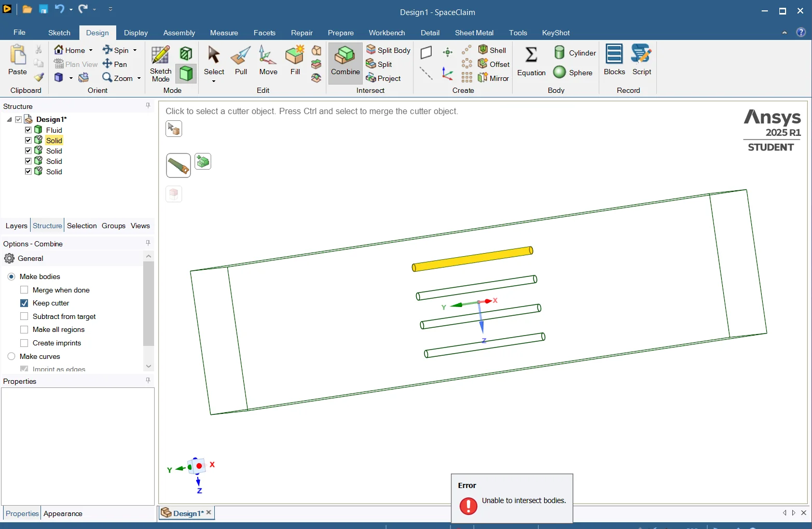Image resolution: width=812 pixels, height=529 pixels.
Task: Open the Script editor in Record group
Action: point(641,60)
